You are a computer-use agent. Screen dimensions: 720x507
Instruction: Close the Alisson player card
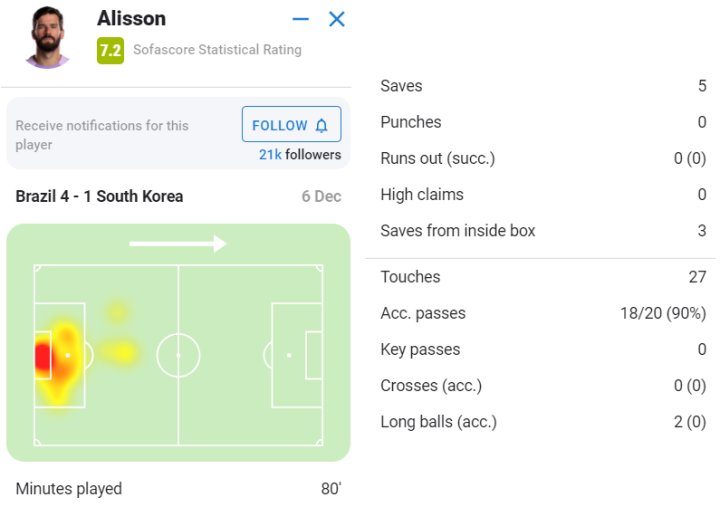coord(337,19)
